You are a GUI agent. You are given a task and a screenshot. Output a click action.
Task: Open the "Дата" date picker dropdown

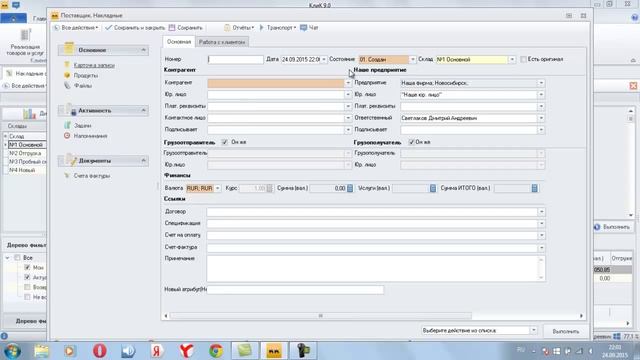coord(324,60)
